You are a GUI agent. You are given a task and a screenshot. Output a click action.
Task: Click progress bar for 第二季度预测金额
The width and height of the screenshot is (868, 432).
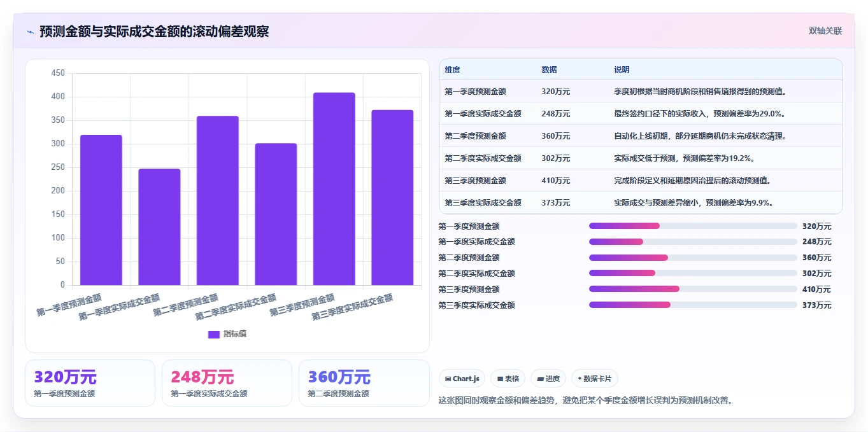693,258
